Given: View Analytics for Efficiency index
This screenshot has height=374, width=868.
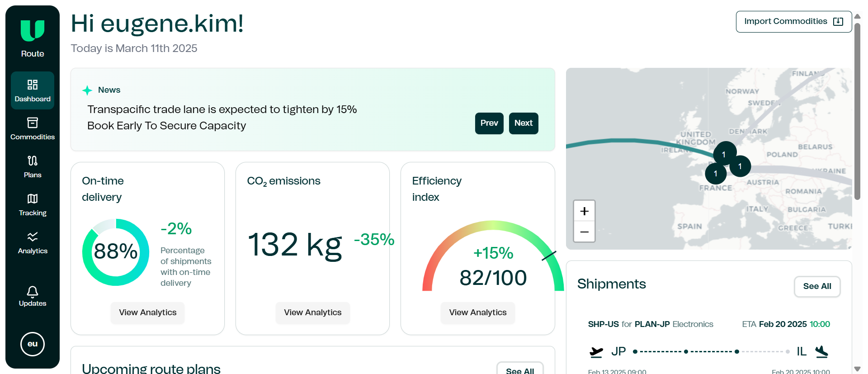Looking at the screenshot, I should [x=477, y=312].
